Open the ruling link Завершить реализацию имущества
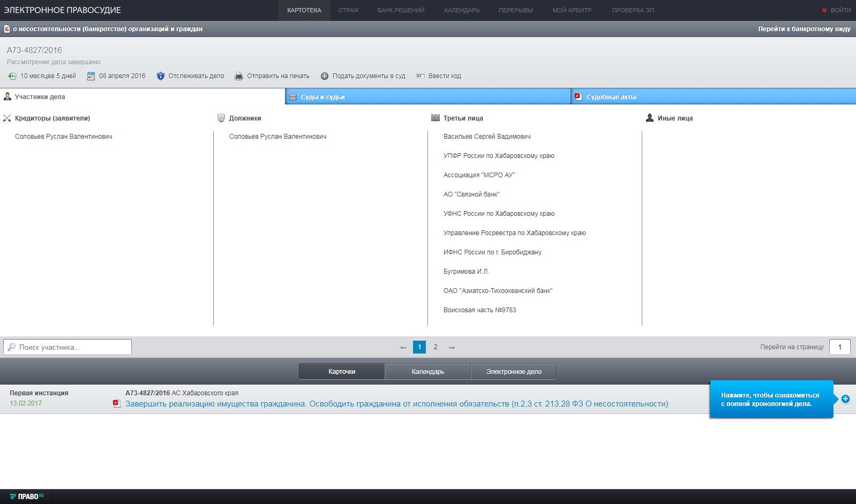The width and height of the screenshot is (856, 504). pyautogui.click(x=396, y=404)
